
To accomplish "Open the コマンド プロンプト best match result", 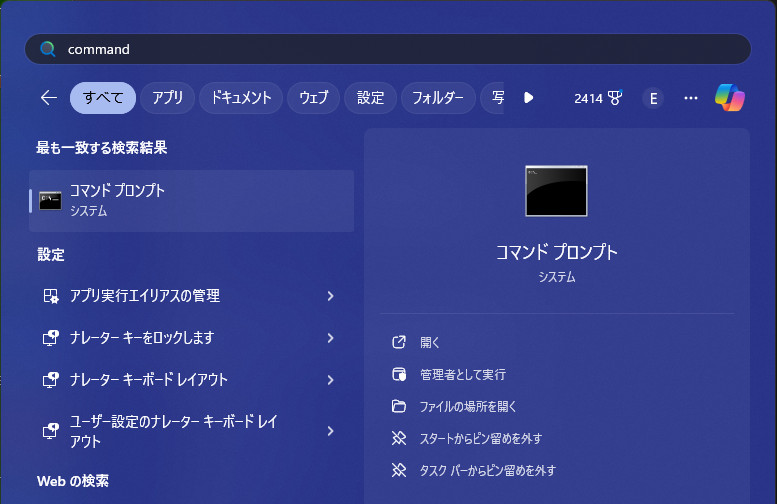I will (191, 201).
